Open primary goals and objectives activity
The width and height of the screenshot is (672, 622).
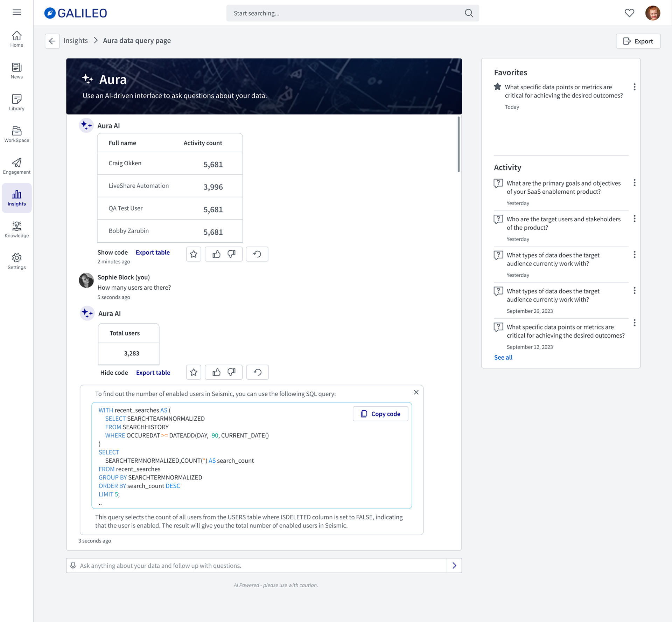pos(563,187)
